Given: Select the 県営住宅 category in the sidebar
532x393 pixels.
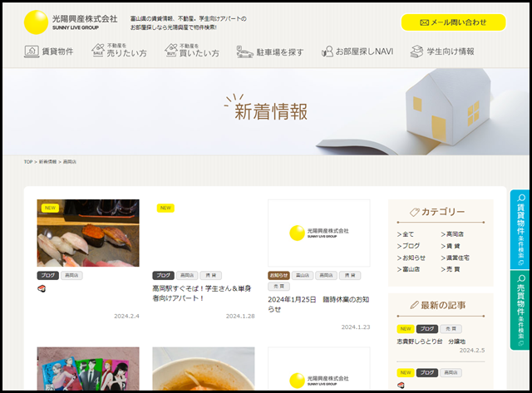Looking at the screenshot, I should point(456,258).
